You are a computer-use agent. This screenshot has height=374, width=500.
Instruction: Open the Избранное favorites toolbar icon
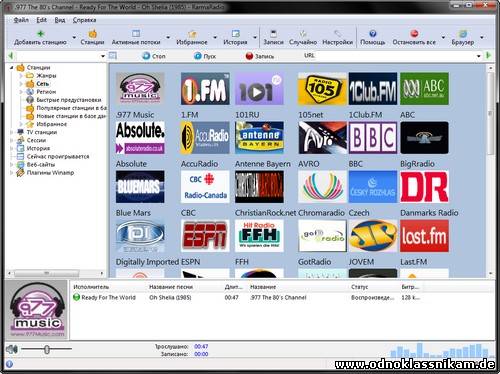(x=192, y=33)
